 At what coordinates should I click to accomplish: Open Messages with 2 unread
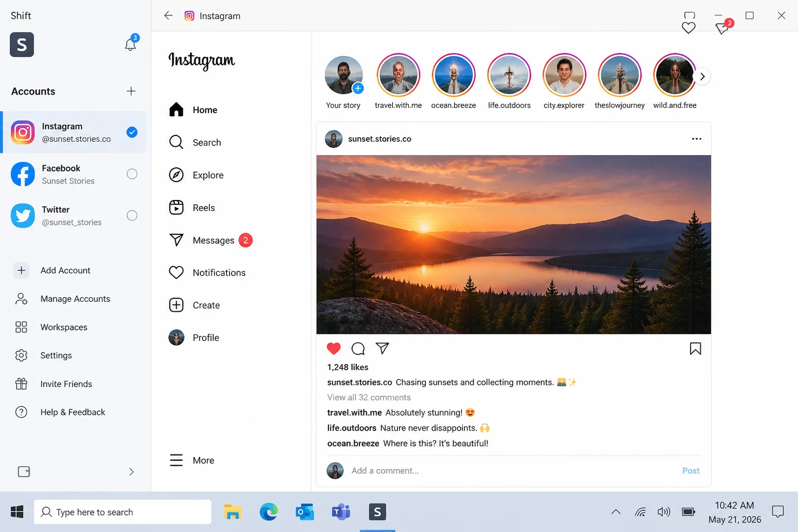210,240
